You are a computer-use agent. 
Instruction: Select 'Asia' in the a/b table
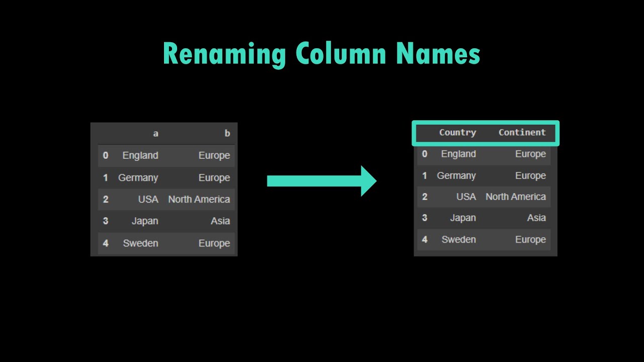click(x=220, y=221)
